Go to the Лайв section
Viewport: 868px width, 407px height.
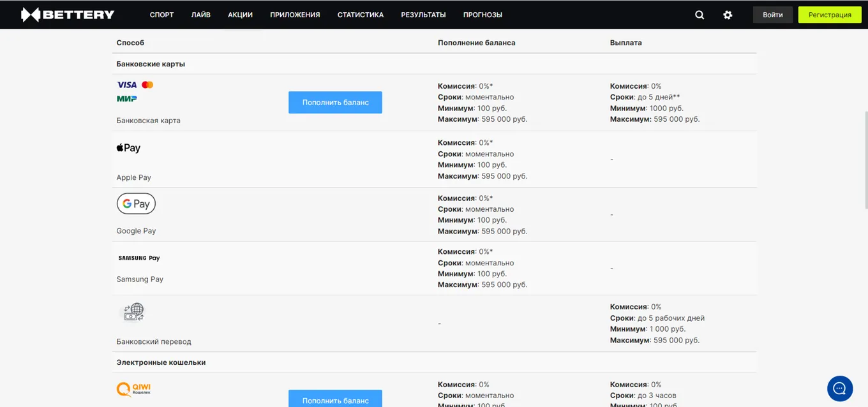point(200,15)
